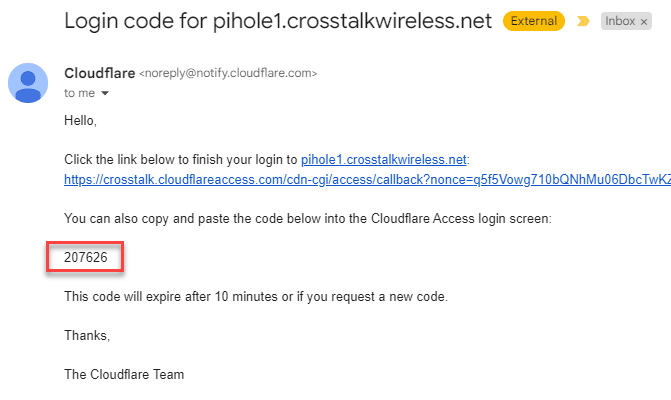Open the pihole1.crosstalkwireless.net link
This screenshot has width=671, height=400.
point(383,160)
